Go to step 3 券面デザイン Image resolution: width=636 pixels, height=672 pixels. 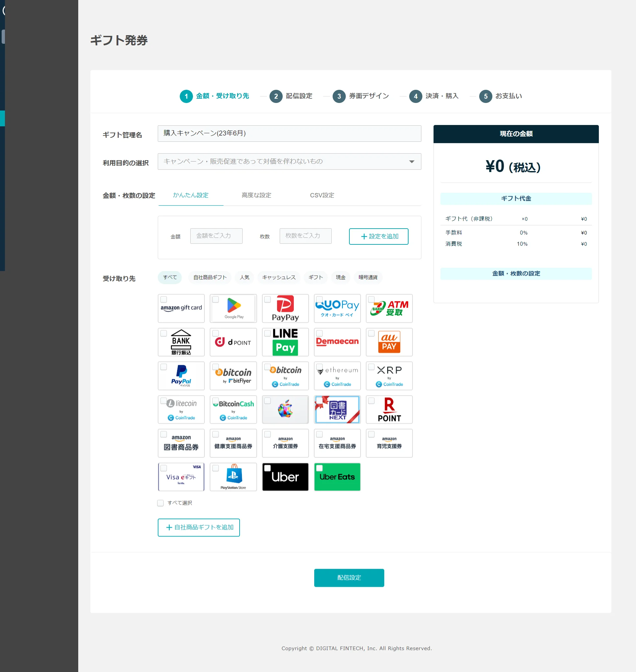tap(361, 96)
